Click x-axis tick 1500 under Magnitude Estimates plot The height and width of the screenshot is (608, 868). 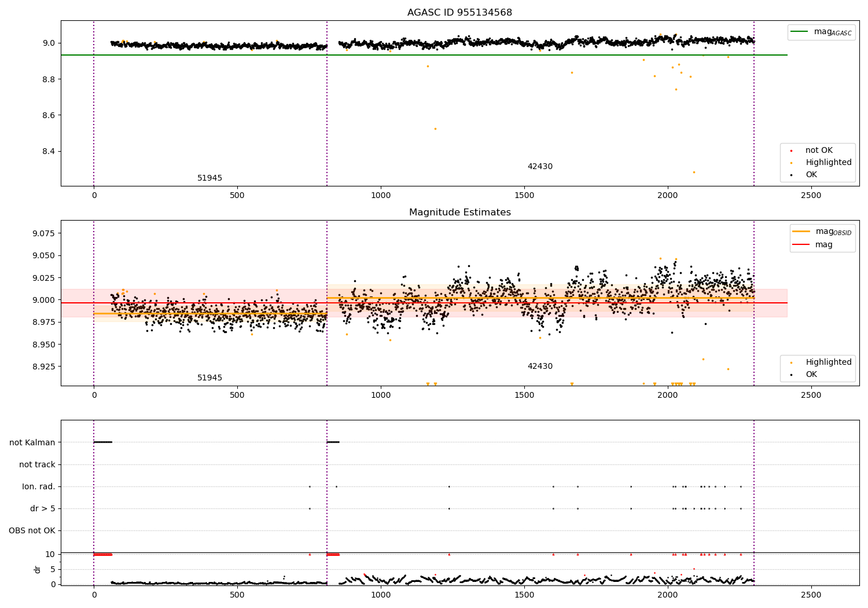524,395
